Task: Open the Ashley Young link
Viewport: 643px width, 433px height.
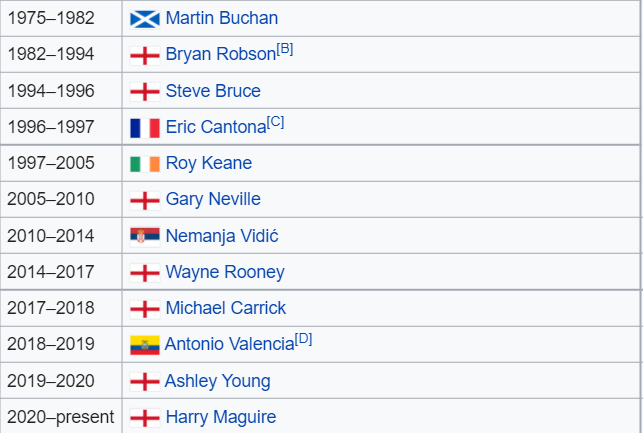Action: [217, 381]
